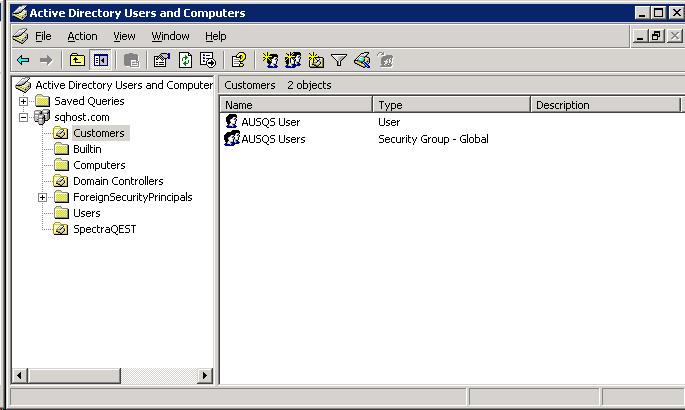The height and width of the screenshot is (410, 685).
Task: Create a new group via toolbar icon
Action: click(293, 60)
